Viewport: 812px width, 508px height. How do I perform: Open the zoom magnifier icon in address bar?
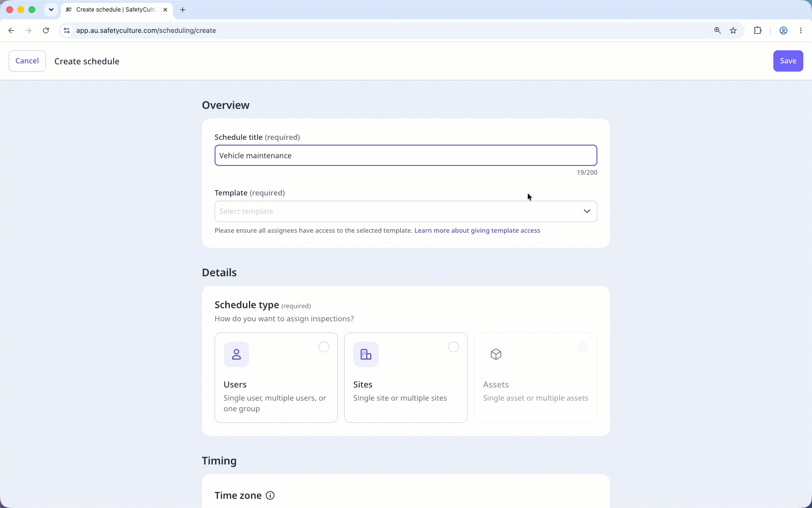[x=718, y=30]
